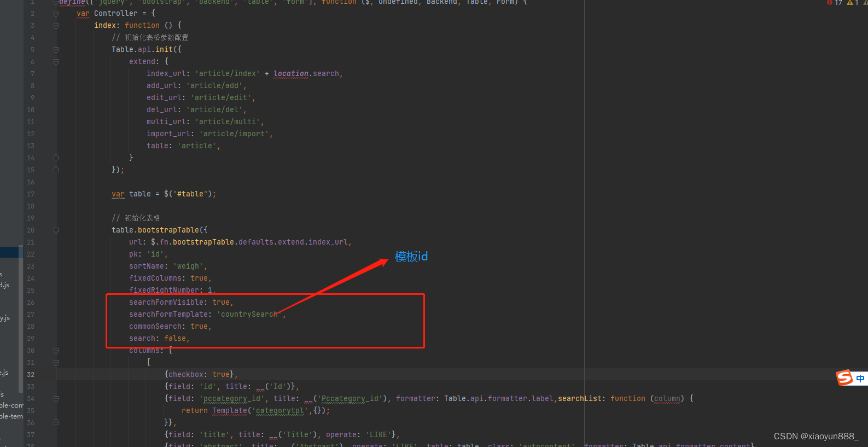Click 'checkbox: true' on line 32

tap(199, 374)
